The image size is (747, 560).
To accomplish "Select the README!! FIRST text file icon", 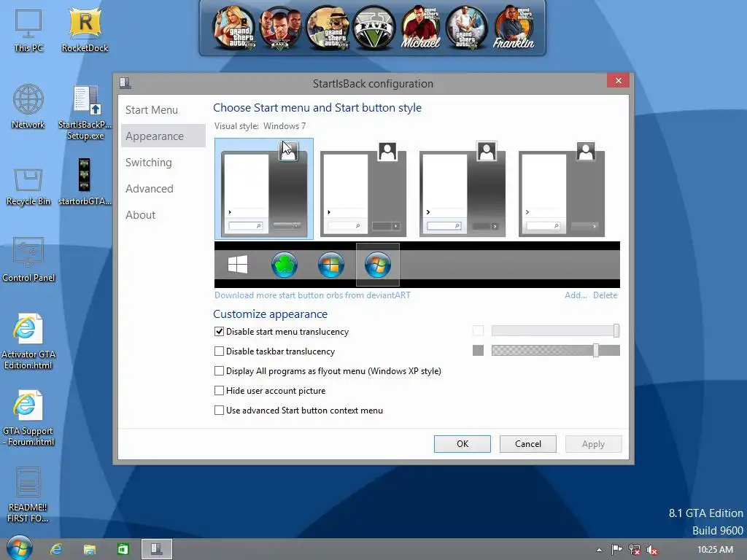I will point(28,495).
